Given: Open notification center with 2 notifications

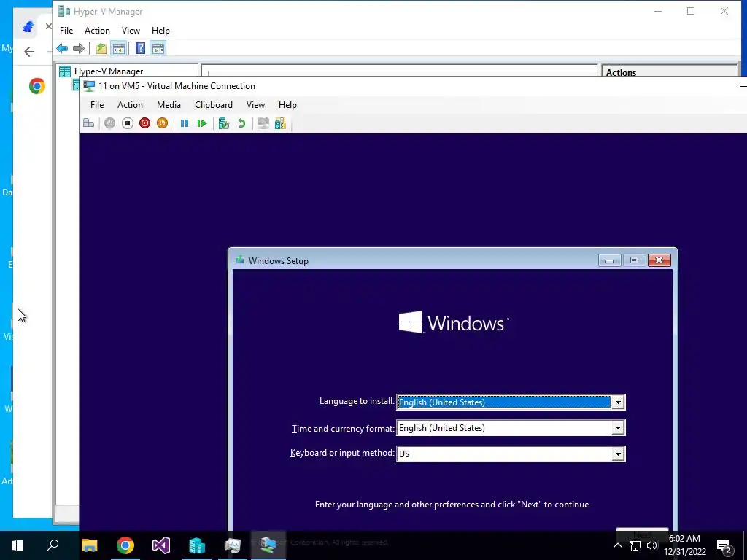Looking at the screenshot, I should (724, 545).
